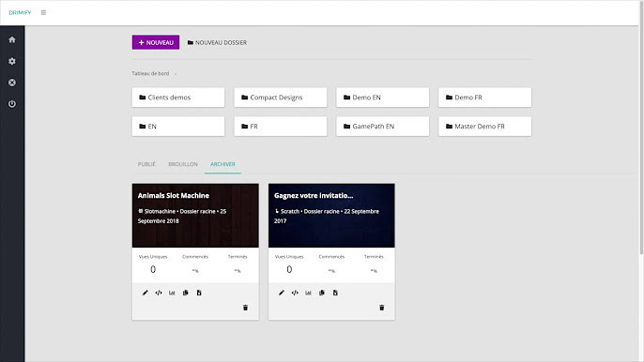Image resolution: width=644 pixels, height=362 pixels.
Task: Open settings gear in the sidebar
Action: click(x=12, y=61)
